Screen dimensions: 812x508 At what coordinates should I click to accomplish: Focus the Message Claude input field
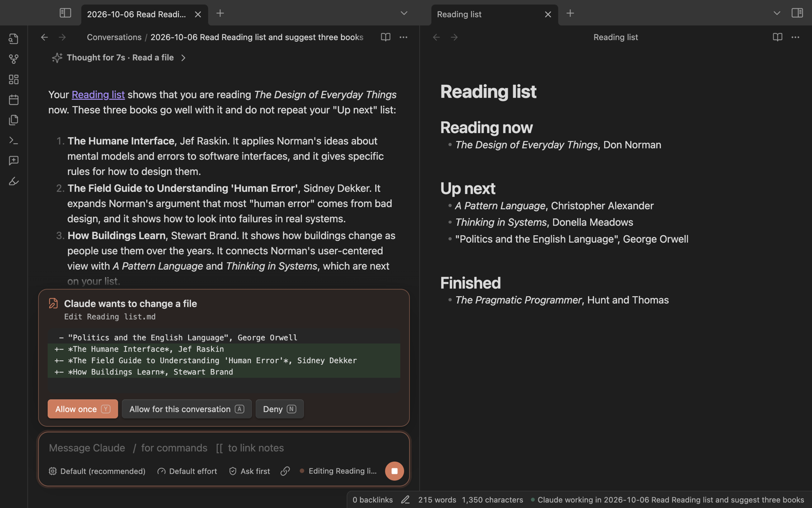pyautogui.click(x=224, y=448)
